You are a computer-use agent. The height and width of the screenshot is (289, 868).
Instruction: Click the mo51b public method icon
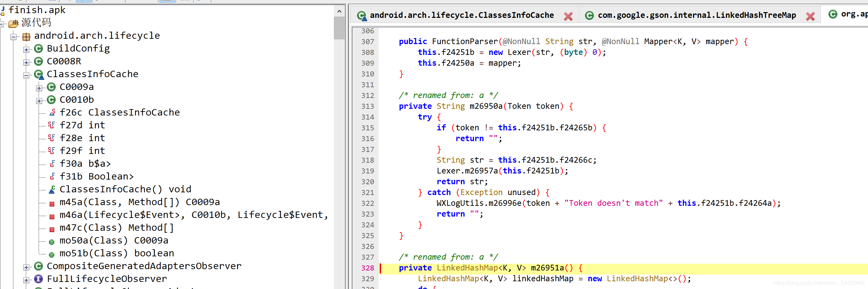(52, 255)
